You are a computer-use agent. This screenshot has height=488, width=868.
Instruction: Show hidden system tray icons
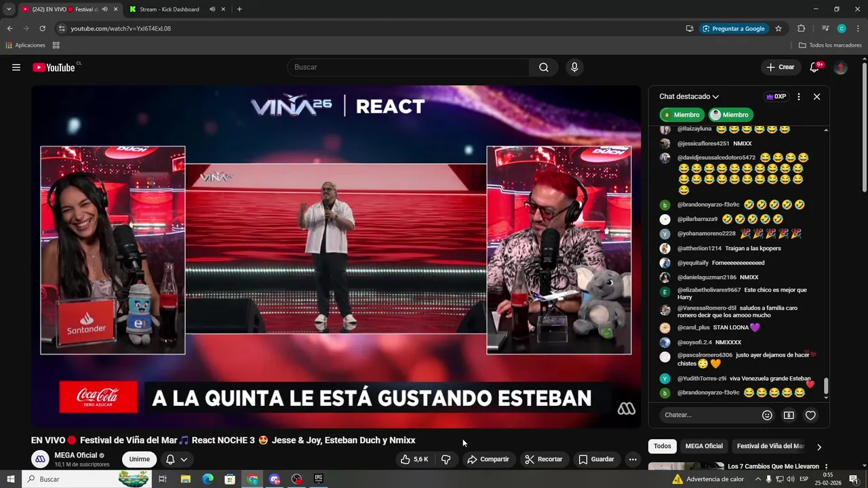[757, 479]
